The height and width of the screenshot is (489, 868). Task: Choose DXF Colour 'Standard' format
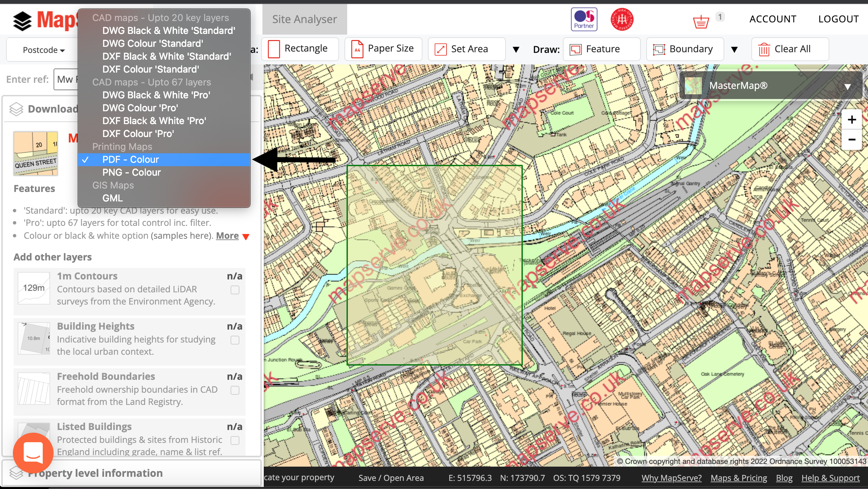164,69
